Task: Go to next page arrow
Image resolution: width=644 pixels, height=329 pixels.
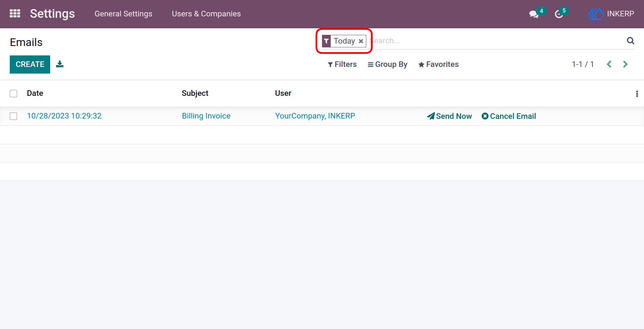Action: coord(625,64)
